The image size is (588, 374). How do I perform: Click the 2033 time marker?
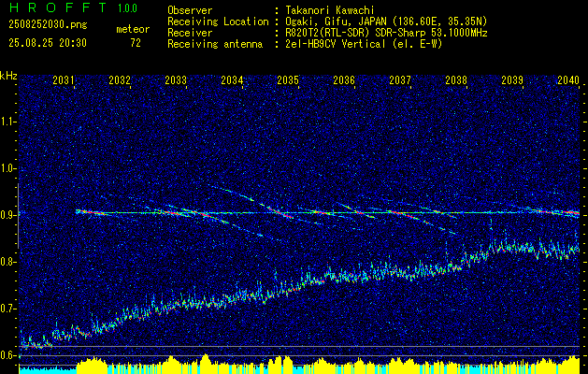pyautogui.click(x=176, y=80)
